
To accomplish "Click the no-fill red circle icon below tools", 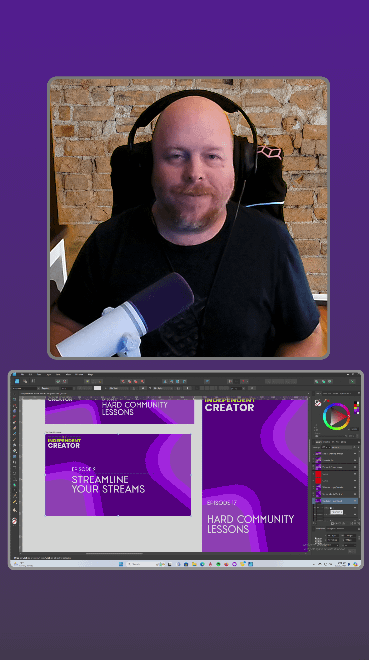I will (x=14, y=521).
